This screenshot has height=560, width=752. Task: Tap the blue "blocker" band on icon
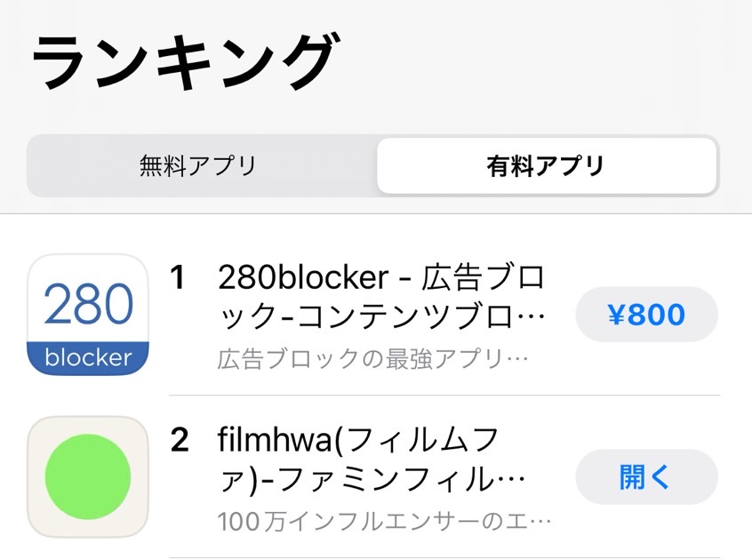pyautogui.click(x=88, y=358)
